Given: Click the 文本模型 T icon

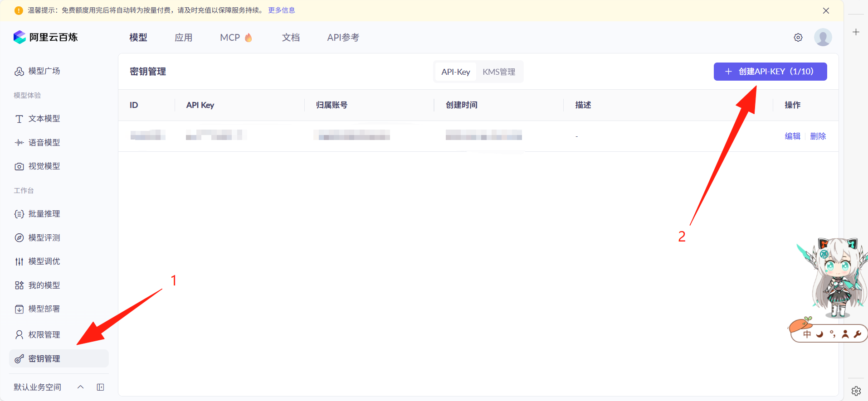Looking at the screenshot, I should [19, 119].
